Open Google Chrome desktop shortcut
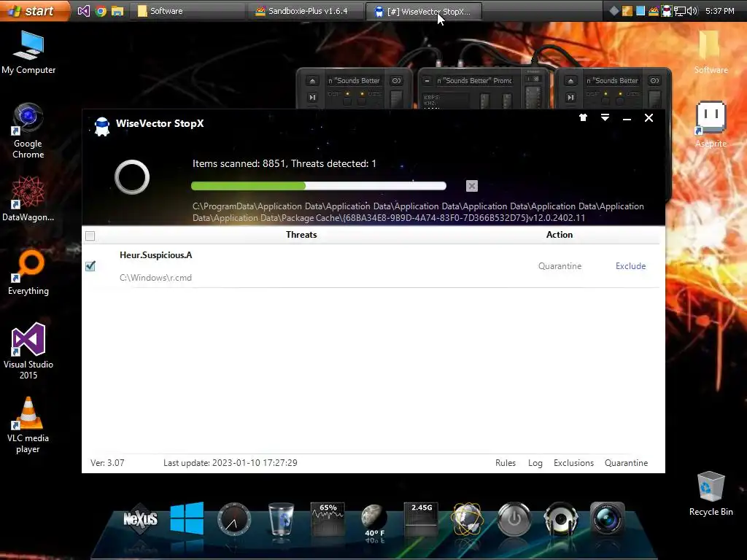The image size is (747, 560). click(28, 131)
